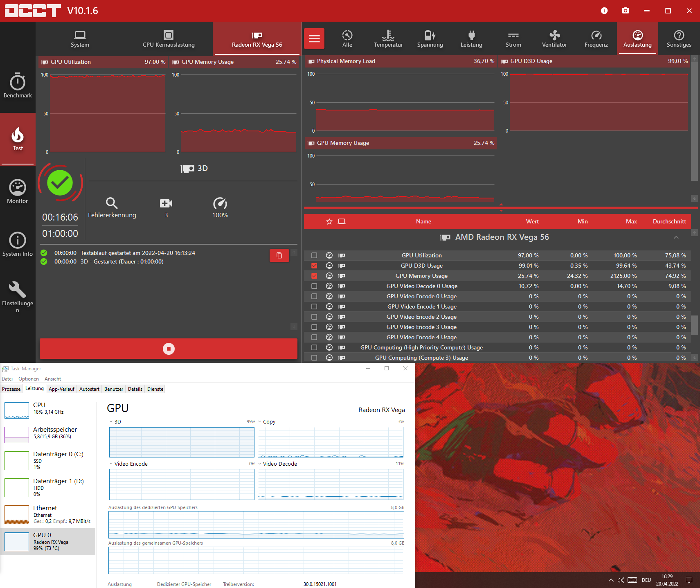Open the Monitor section in sidebar

tap(18, 191)
